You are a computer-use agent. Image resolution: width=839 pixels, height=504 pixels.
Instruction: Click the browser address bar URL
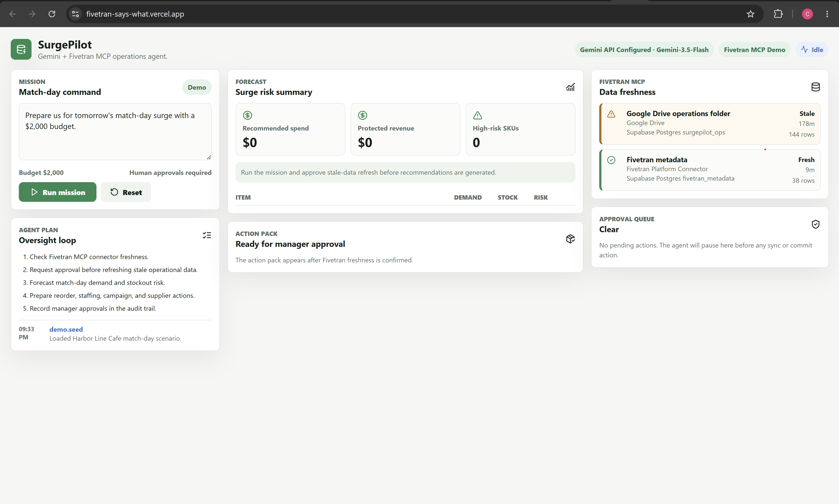(135, 14)
